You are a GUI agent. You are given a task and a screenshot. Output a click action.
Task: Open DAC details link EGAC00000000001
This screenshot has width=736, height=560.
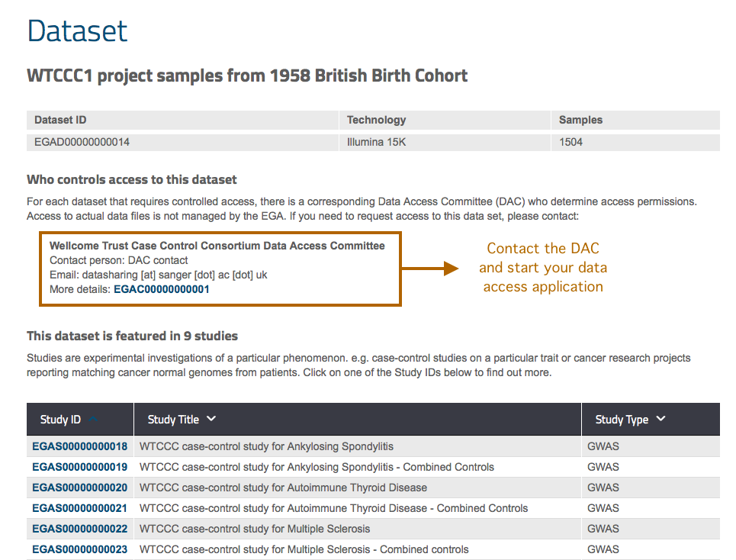click(161, 289)
